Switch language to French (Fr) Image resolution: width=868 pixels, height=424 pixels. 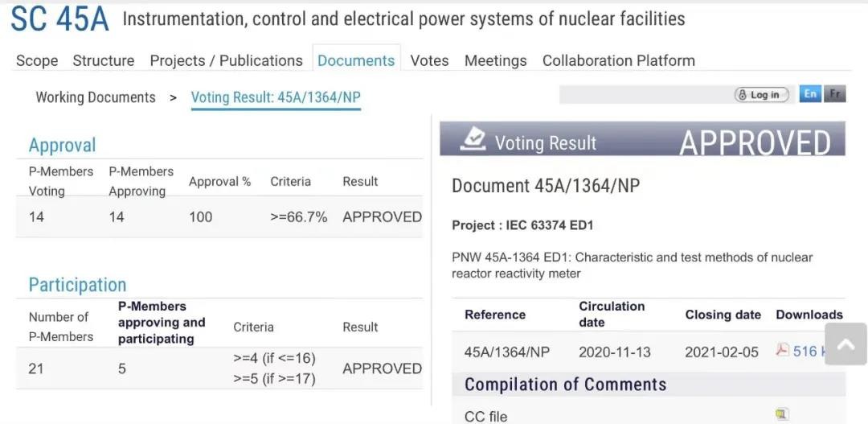835,94
